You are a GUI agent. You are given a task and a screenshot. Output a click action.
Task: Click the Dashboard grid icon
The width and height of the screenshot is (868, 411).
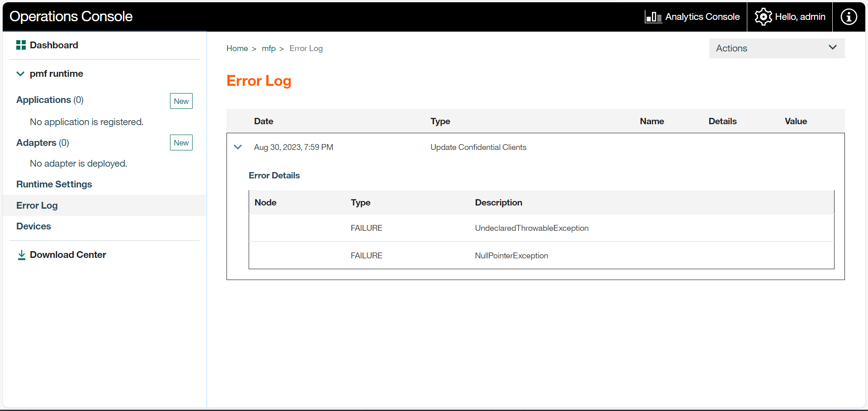point(21,45)
